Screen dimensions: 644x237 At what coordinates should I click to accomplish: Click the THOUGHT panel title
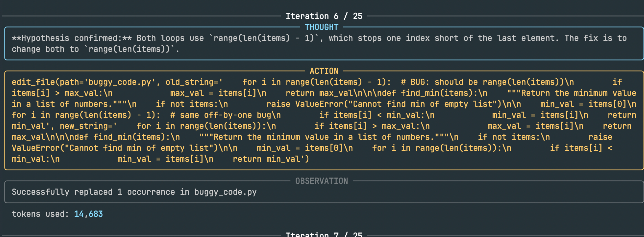coord(322,27)
